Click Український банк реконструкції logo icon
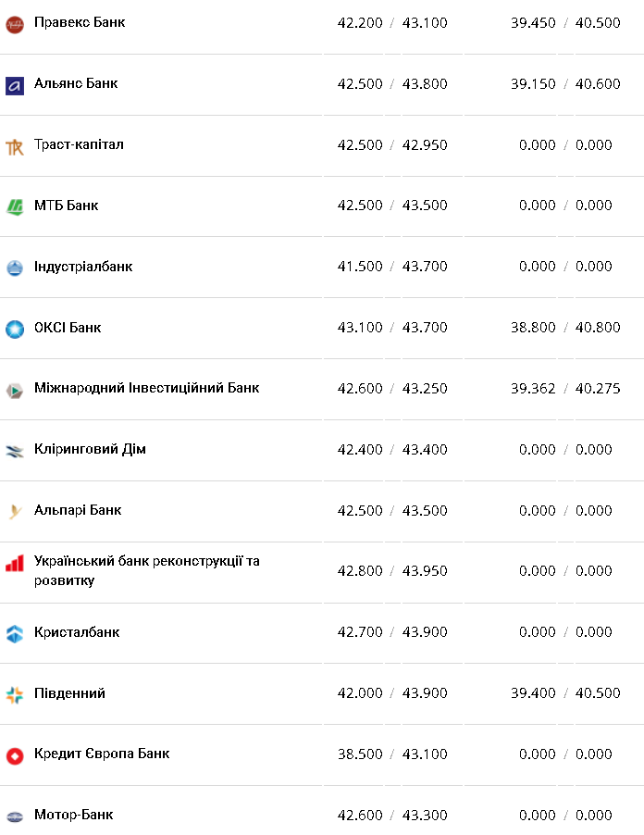This screenshot has height=835, width=644. click(x=15, y=563)
